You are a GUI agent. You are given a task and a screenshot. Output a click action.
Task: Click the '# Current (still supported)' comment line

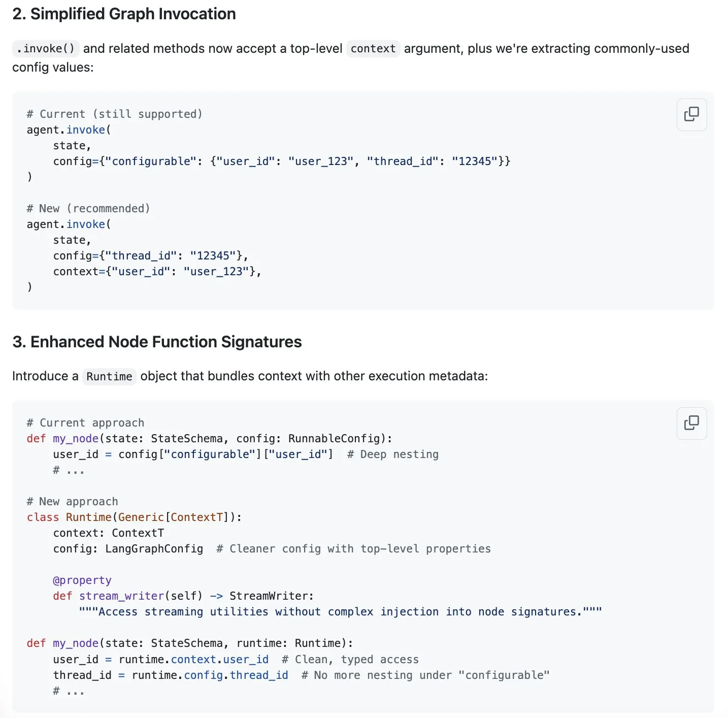click(115, 114)
